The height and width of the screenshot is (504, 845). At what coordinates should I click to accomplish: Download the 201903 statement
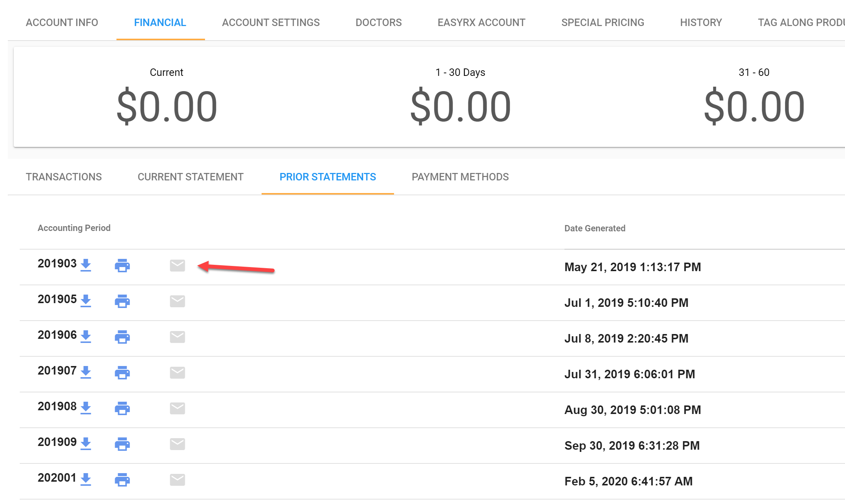click(86, 265)
